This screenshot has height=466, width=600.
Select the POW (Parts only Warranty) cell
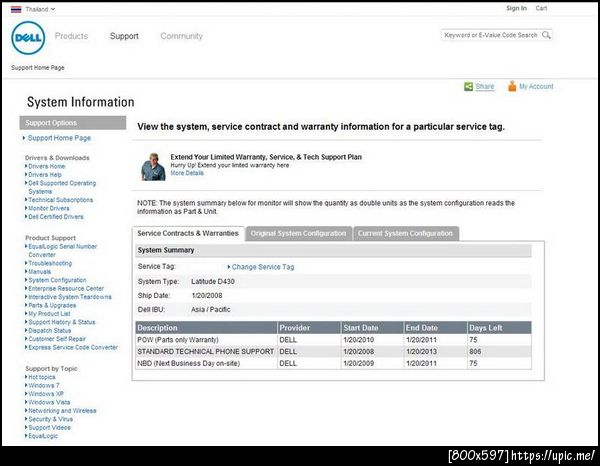[x=206, y=340]
